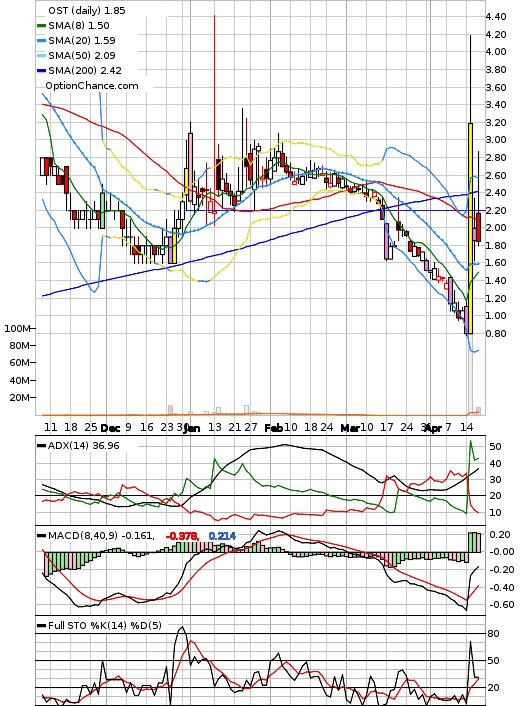The height and width of the screenshot is (706, 526).
Task: Click the tall yellow candlestick in April
Action: tap(471, 228)
